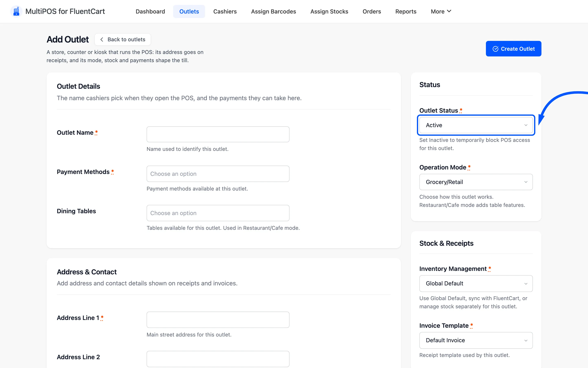Click the Dining Tables field label

(76, 211)
